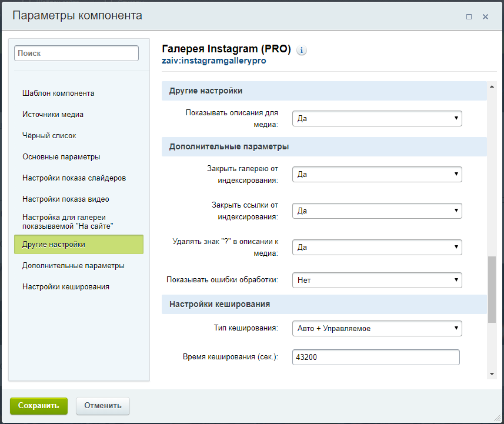Expand 'Показывать ошибки обработки' dropdown
Viewport: 504px width, 424px height.
(376, 281)
